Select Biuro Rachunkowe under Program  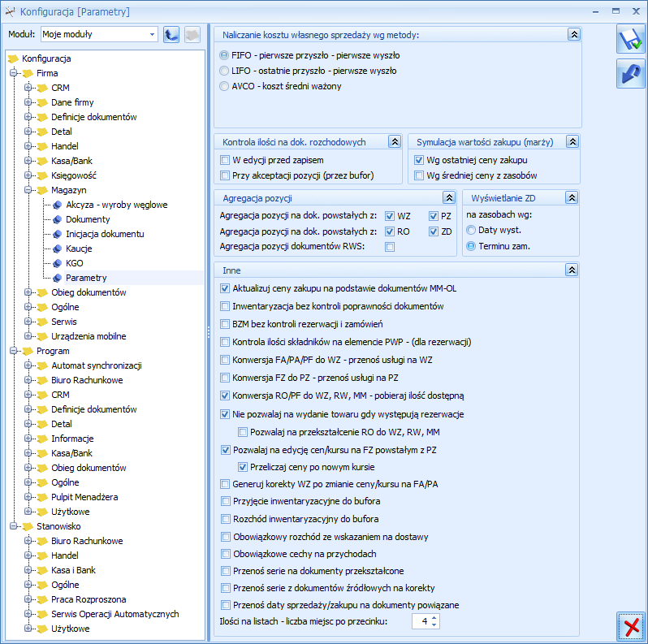[87, 380]
